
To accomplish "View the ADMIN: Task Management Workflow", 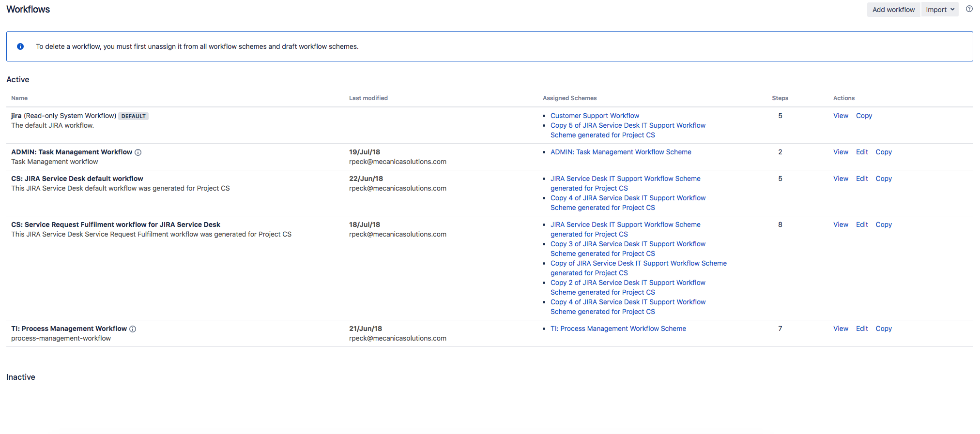I will [x=841, y=152].
